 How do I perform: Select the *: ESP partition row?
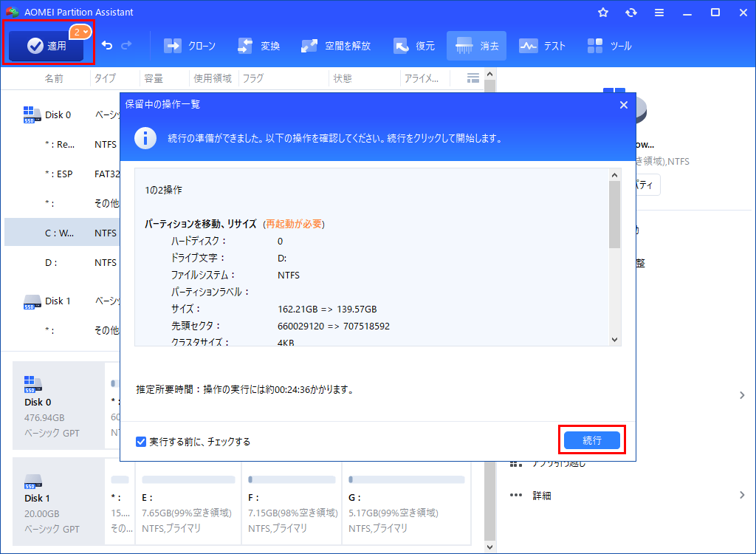[x=63, y=174]
